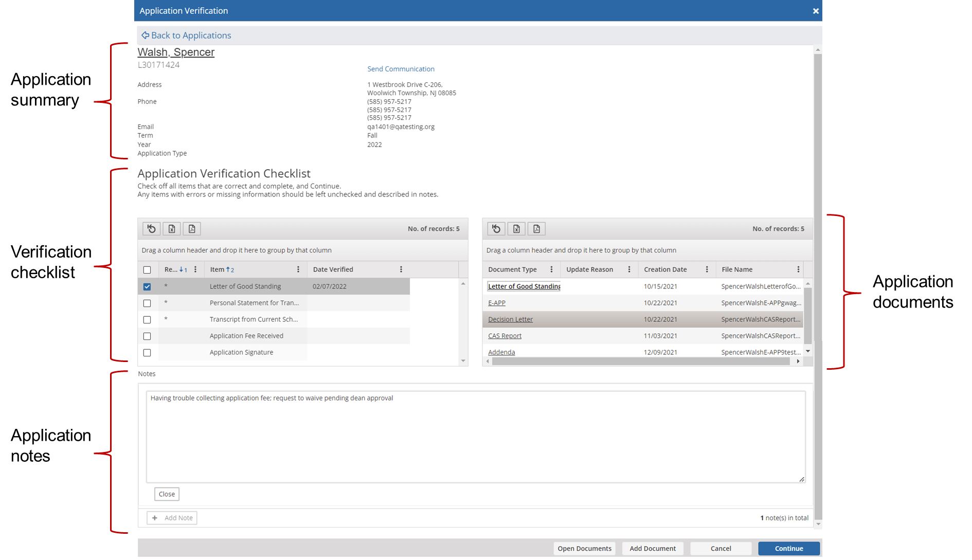Open Creation Date column options menu
The width and height of the screenshot is (972, 560).
click(707, 269)
